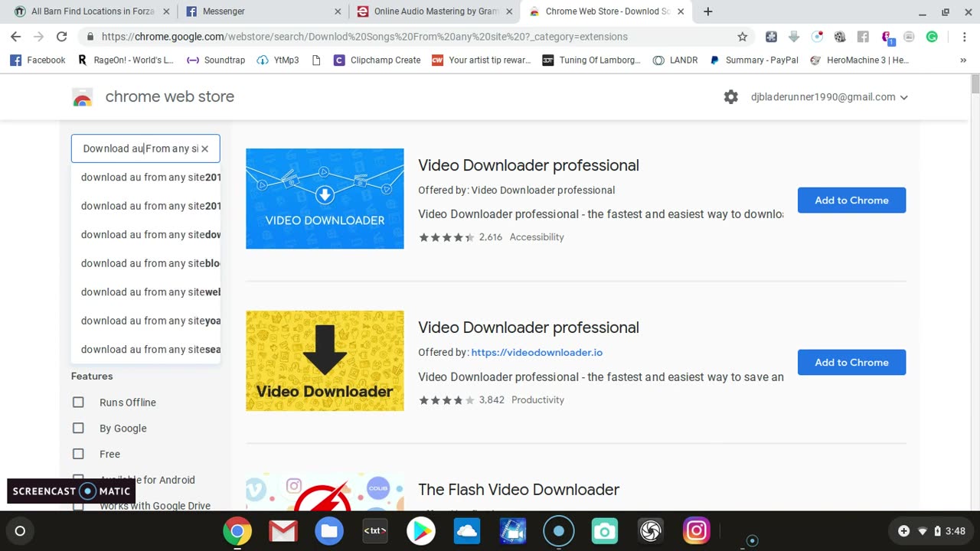Open the Screencast-O-Matic extension with red dot
Image resolution: width=980 pixels, height=551 pixels.
pyautogui.click(x=817, y=37)
